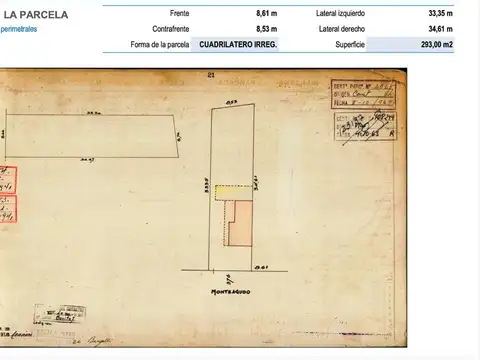Click the Superficie '293,00 m2' field
Screen dimensions: 480x360
click(x=410, y=44)
